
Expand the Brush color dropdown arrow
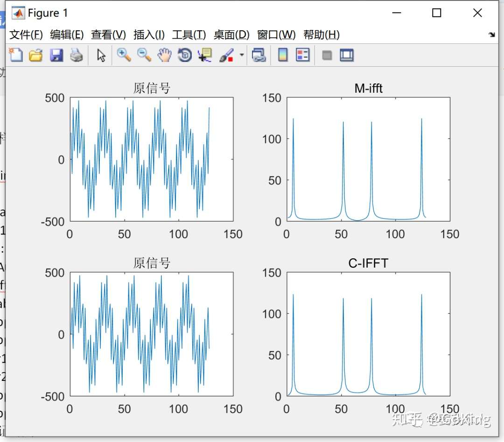(242, 55)
